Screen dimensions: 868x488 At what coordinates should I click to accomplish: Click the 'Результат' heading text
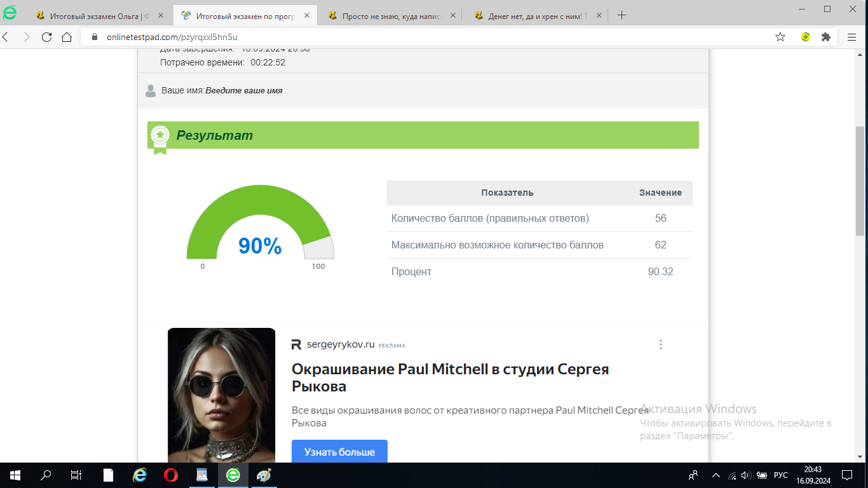(x=215, y=135)
